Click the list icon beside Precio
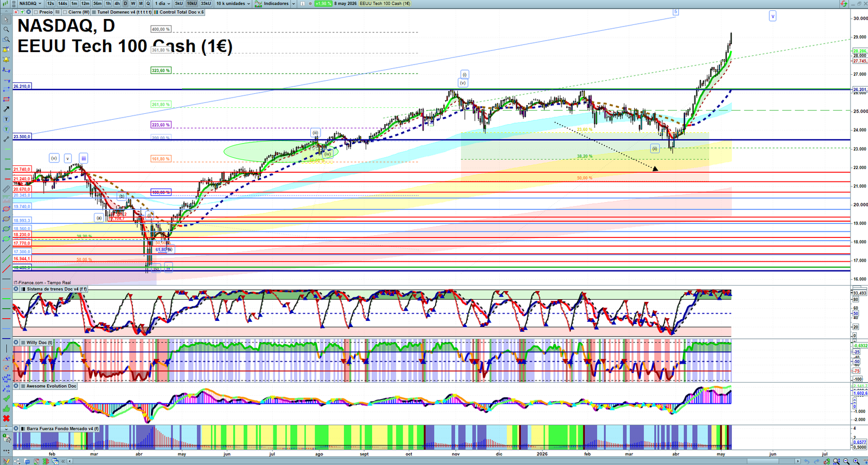 58,12
